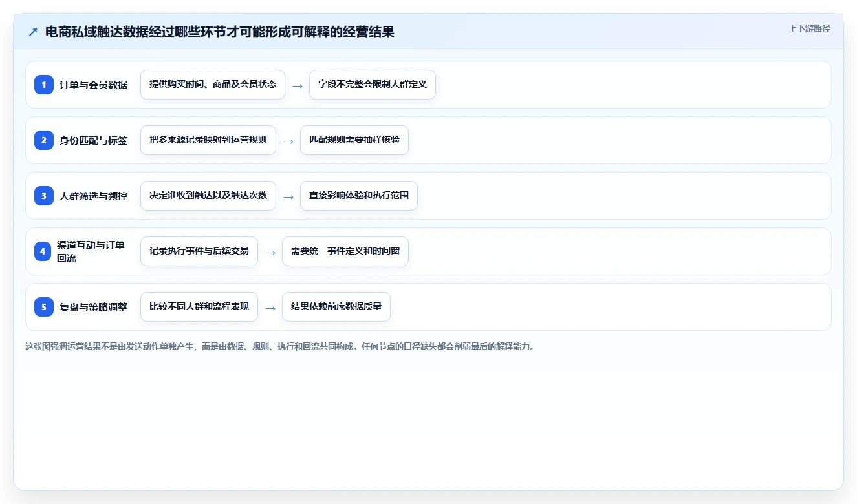
Task: Click the step number 1 badge
Action: point(44,85)
